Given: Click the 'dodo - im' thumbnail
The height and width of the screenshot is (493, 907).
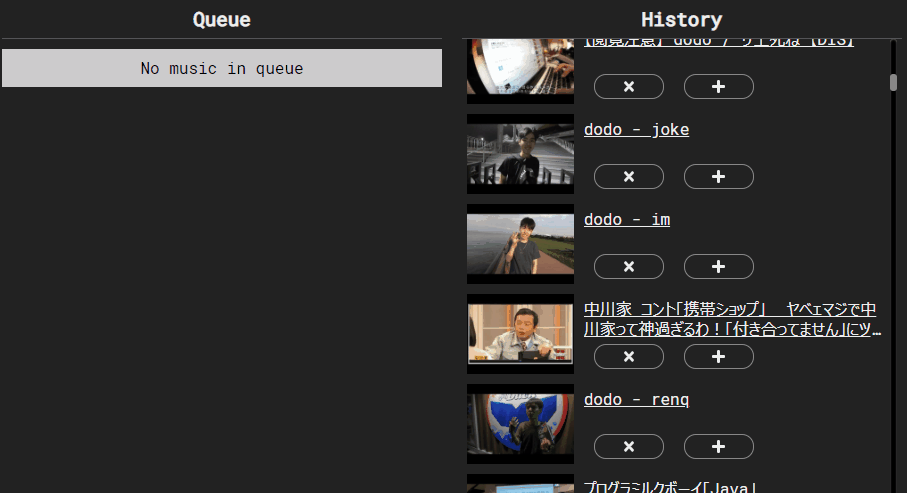Looking at the screenshot, I should pos(521,244).
